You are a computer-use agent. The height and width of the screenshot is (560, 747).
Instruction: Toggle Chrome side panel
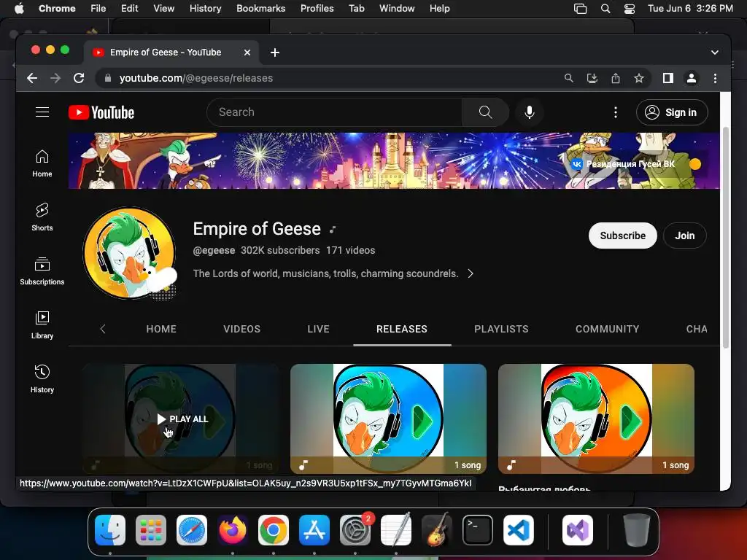[x=668, y=78]
